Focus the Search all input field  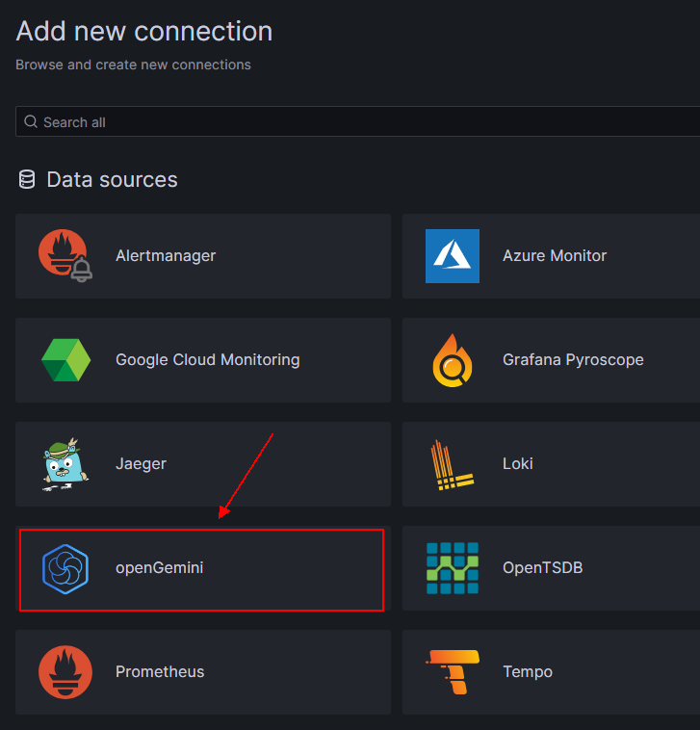(x=357, y=121)
